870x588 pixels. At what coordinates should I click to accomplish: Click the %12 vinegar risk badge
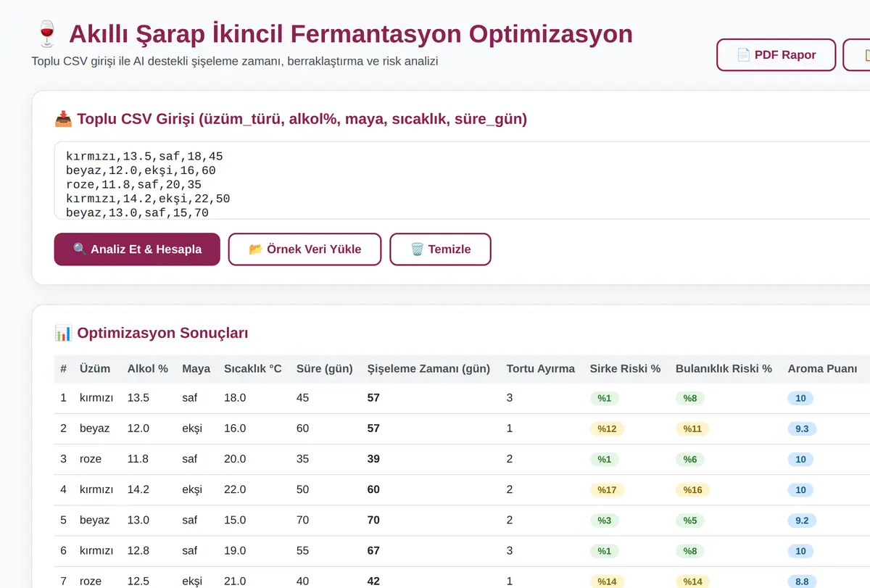[607, 428]
